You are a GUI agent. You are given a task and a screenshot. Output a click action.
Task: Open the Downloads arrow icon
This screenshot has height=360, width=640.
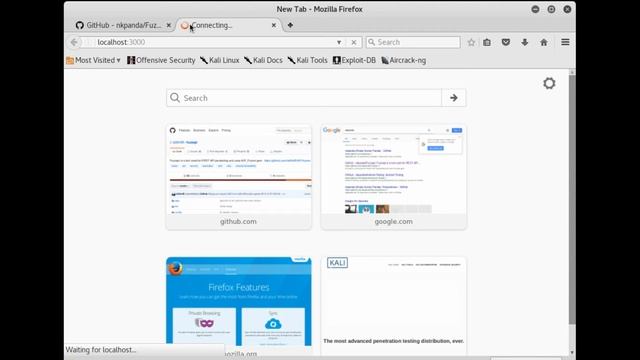coord(524,42)
